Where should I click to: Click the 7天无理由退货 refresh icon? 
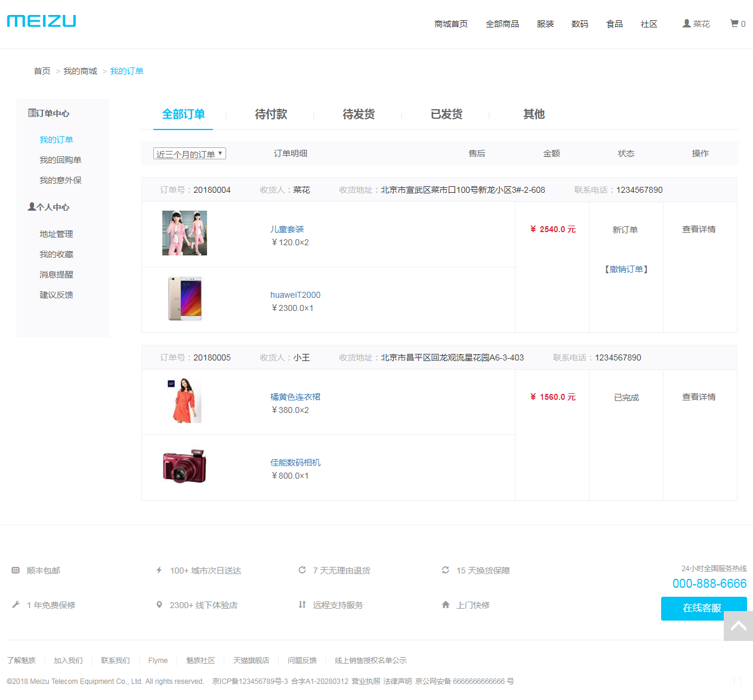303,570
